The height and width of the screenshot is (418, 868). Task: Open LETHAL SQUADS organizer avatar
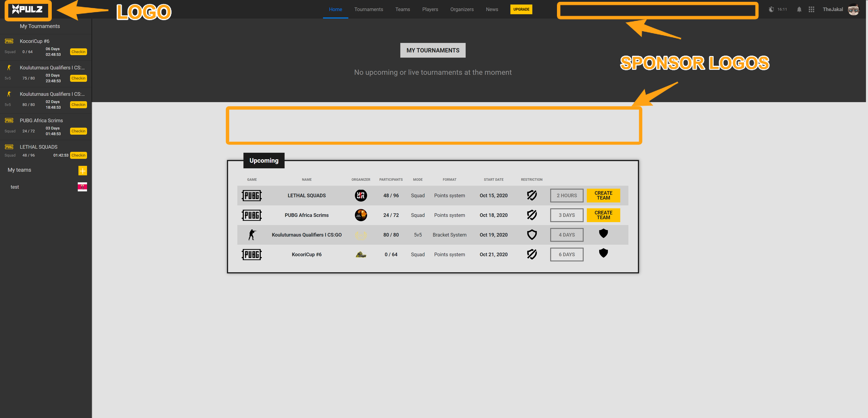[361, 195]
